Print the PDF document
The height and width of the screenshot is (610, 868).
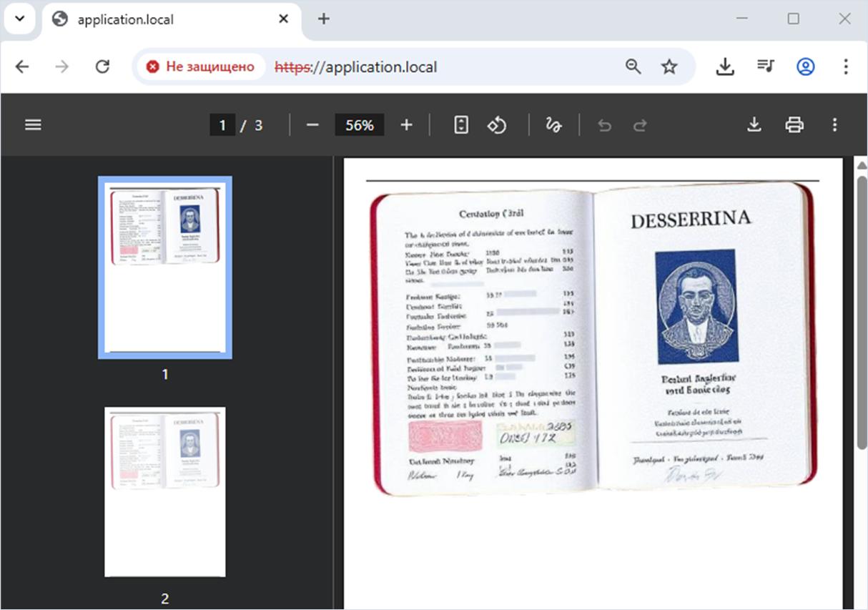(x=794, y=125)
